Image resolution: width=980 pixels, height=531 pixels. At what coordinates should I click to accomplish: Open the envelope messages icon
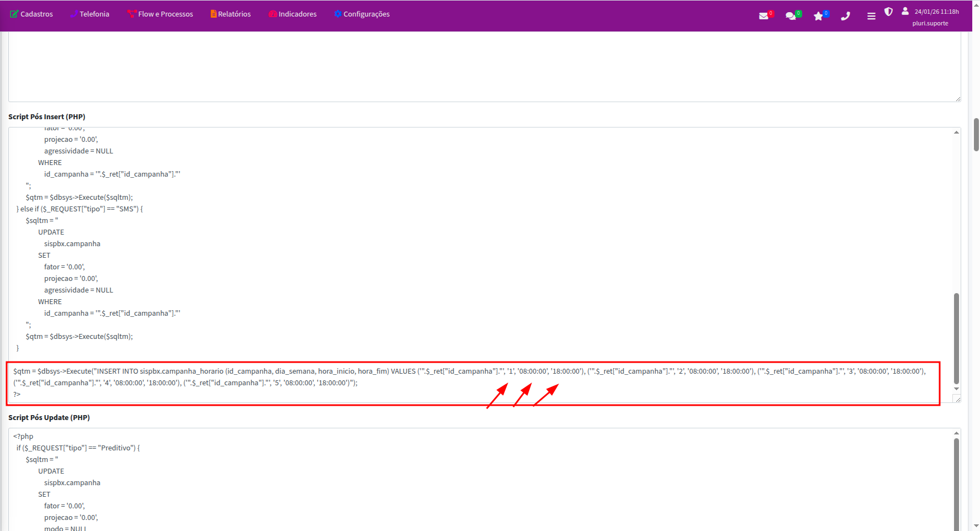pos(763,16)
